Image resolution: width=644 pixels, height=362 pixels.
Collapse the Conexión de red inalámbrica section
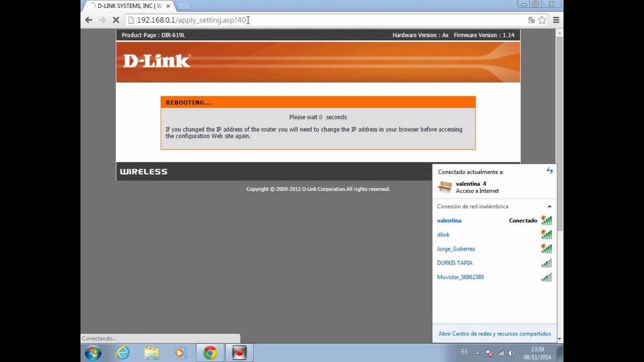click(x=549, y=207)
